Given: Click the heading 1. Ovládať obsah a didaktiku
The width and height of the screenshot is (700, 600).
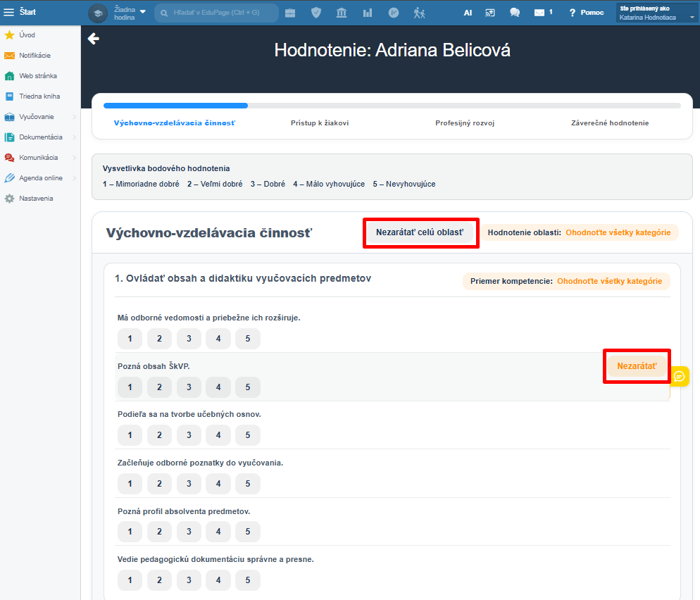Looking at the screenshot, I should 243,279.
